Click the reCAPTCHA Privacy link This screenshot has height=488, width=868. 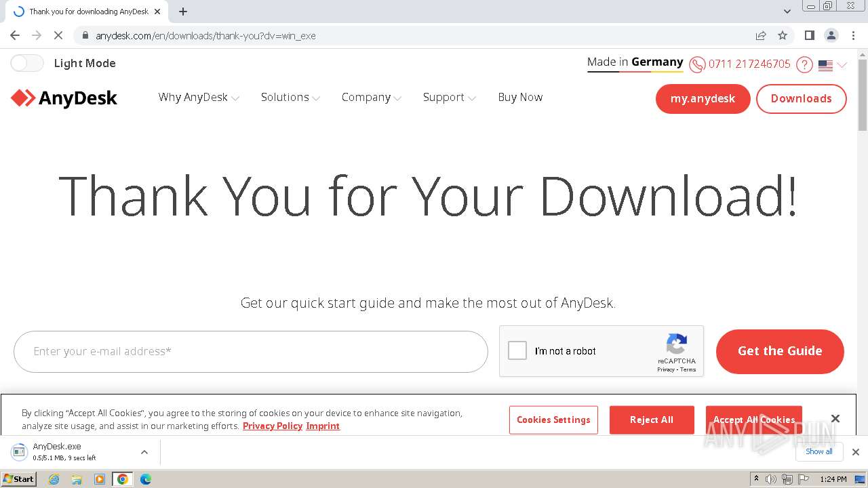pos(665,369)
